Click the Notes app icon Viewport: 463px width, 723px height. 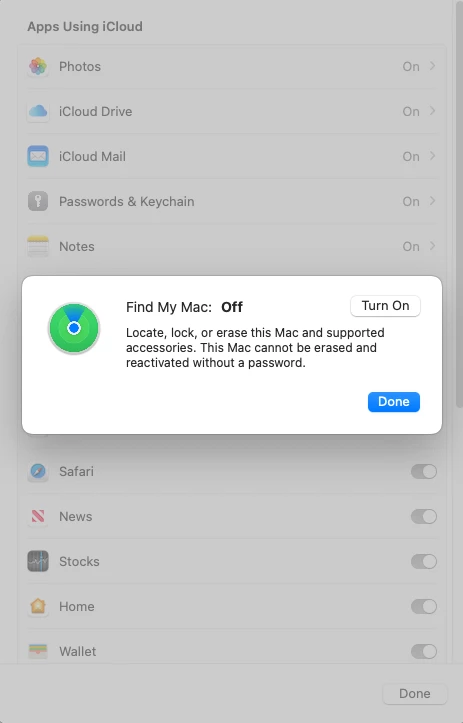point(38,246)
